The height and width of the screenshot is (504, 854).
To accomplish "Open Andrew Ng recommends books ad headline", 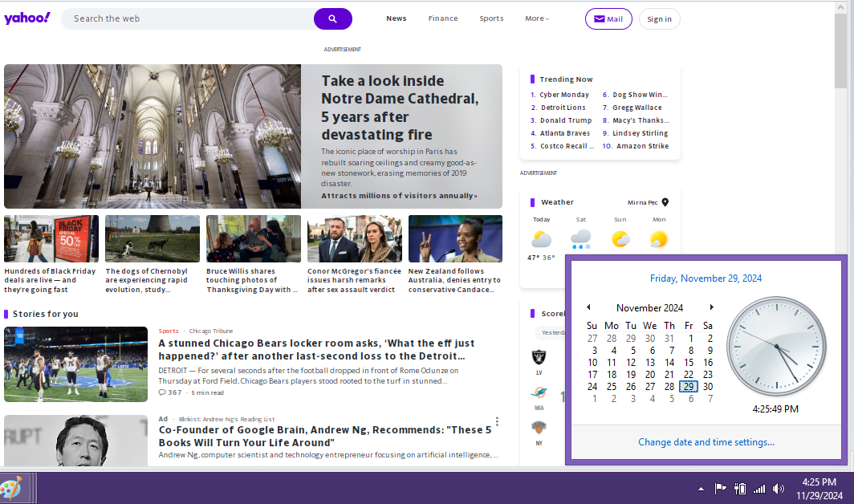I will 325,437.
